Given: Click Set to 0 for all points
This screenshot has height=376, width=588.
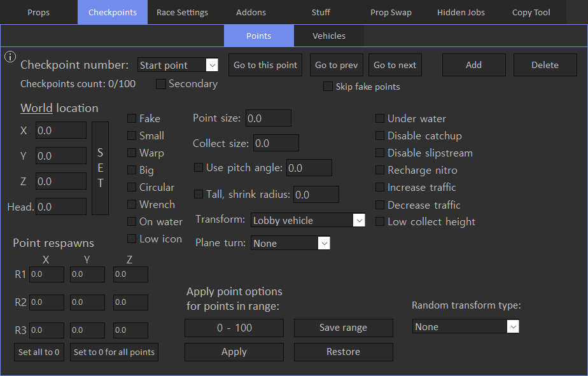Looking at the screenshot, I should click(x=114, y=352).
